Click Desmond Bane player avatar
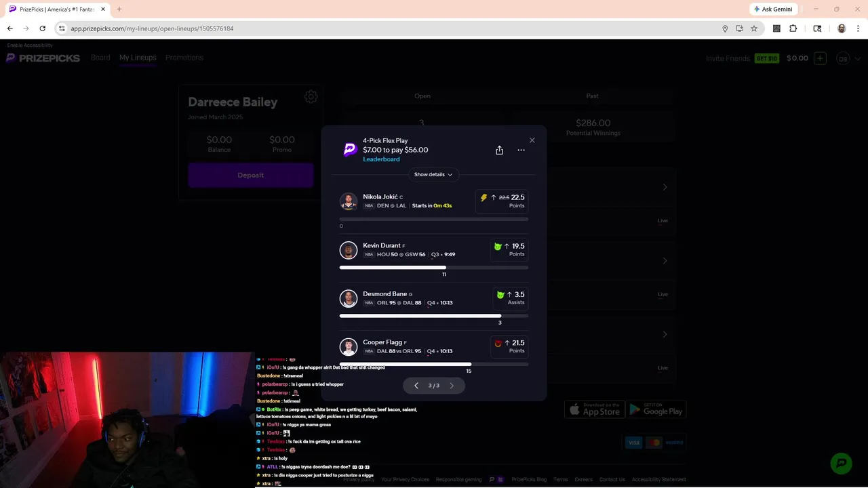Screen dimensions: 868x488 point(349,298)
